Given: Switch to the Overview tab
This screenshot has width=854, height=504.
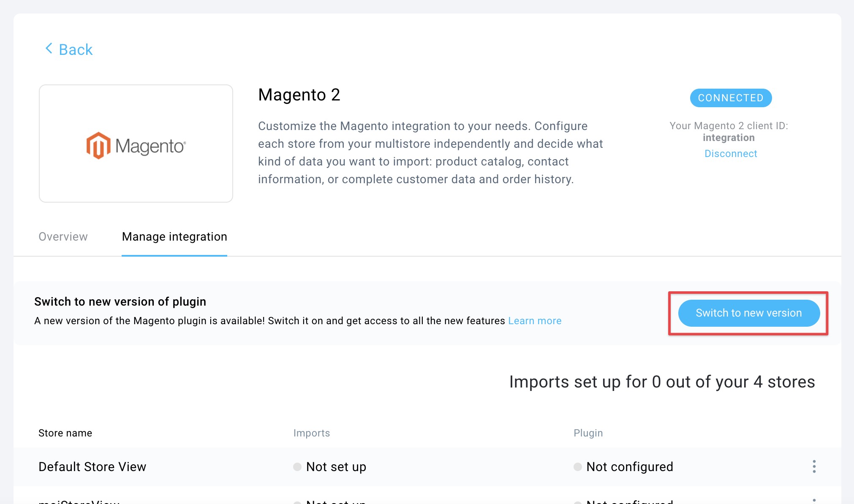Looking at the screenshot, I should click(x=63, y=236).
